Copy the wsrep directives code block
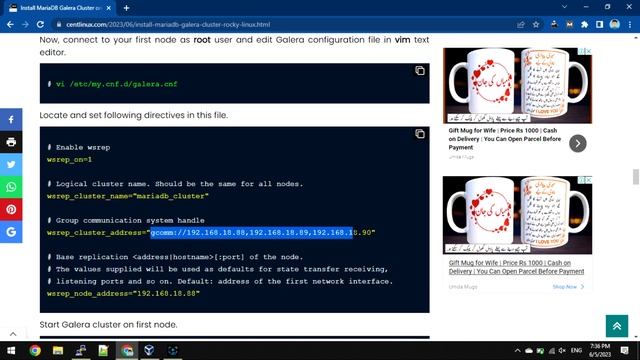This screenshot has width=640, height=360. click(420, 134)
